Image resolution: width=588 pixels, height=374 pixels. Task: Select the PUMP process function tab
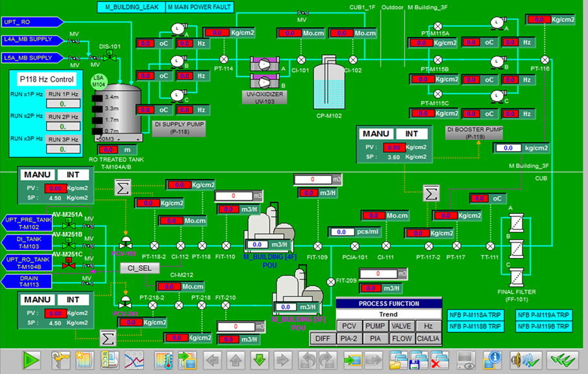(374, 326)
